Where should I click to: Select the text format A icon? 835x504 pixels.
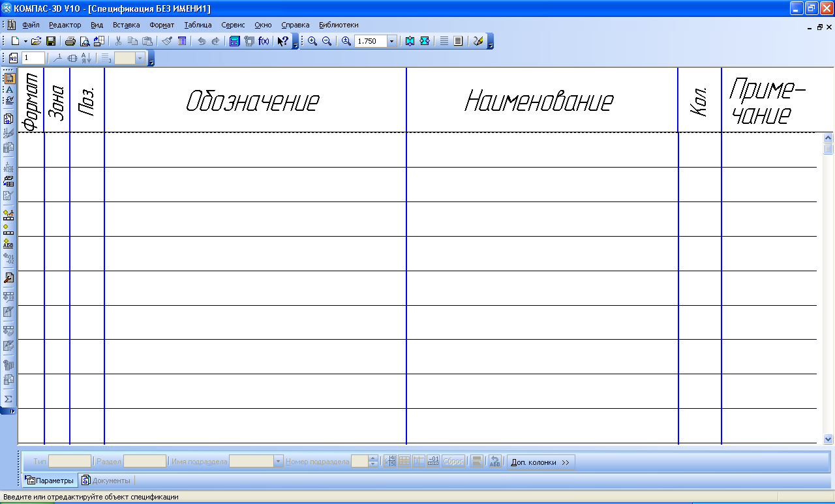(9, 89)
